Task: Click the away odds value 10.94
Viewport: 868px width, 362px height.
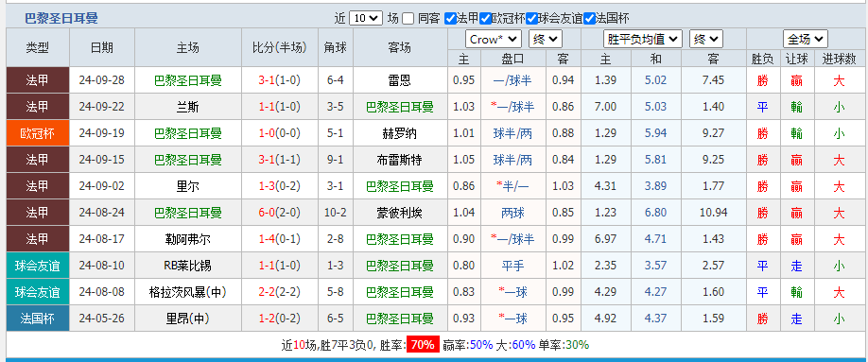Action: 713,213
